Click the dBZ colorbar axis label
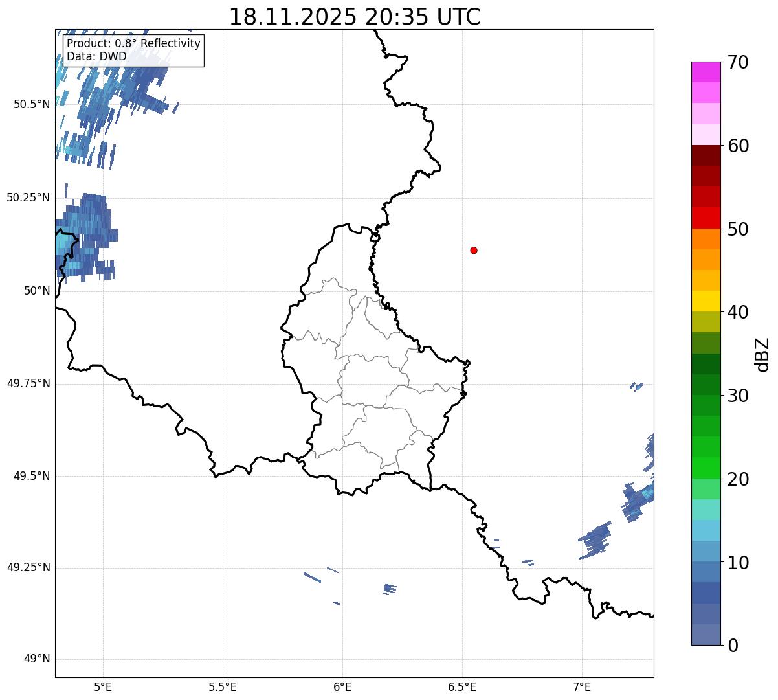This screenshot has width=778, height=700. point(762,354)
